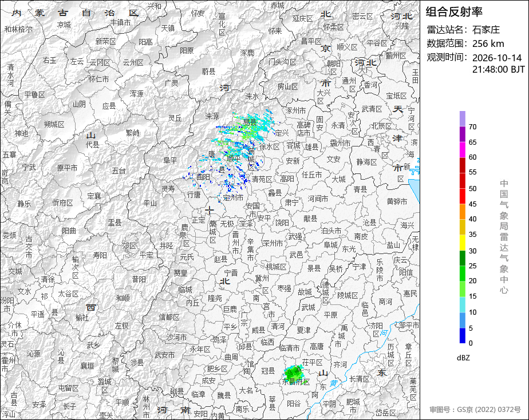Viewport: 529px width, 420px height.
Task: Select the 忻府区 district label
Action: tap(63, 203)
